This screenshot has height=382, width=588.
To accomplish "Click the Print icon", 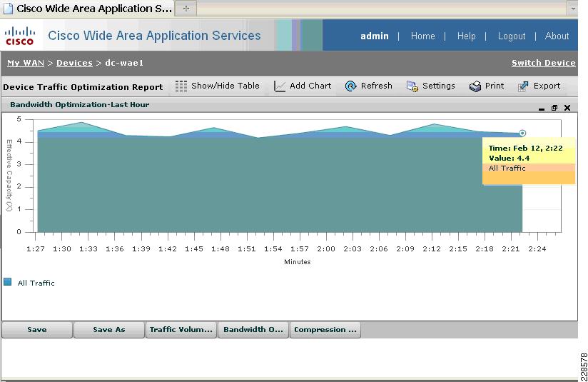I will [475, 86].
